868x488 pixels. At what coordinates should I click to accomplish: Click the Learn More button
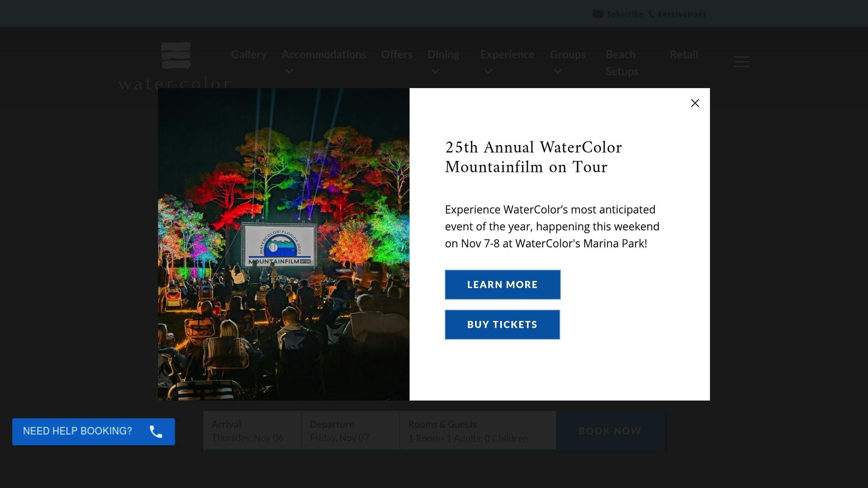tap(502, 285)
